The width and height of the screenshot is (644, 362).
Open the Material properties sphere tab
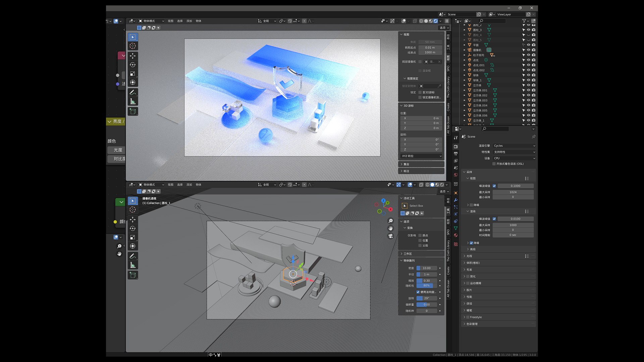tap(455, 235)
